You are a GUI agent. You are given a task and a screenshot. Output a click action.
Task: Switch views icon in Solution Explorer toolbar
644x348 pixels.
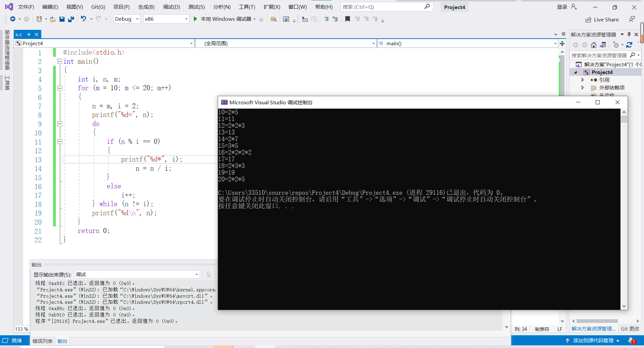click(603, 45)
